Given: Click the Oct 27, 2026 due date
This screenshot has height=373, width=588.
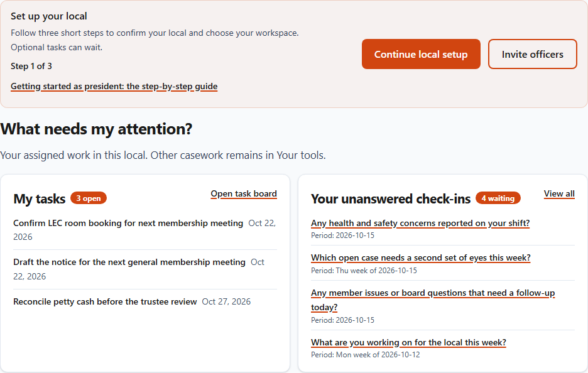Looking at the screenshot, I should point(226,302).
